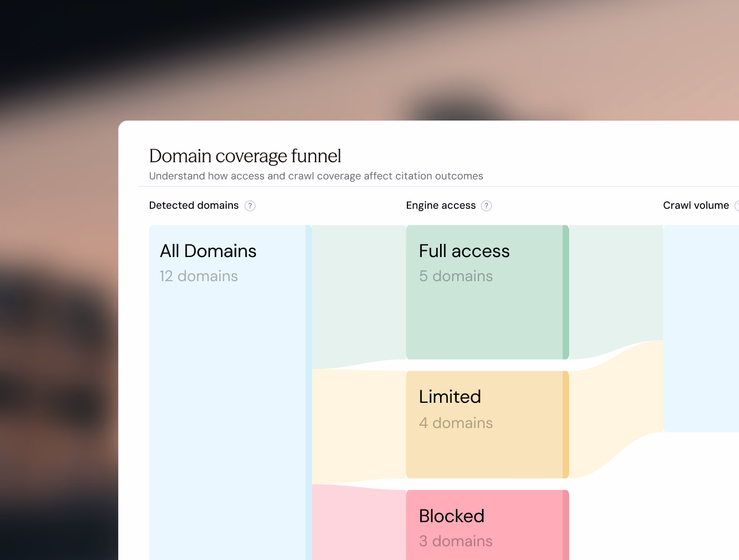Viewport: 739px width, 560px height.
Task: Click the '5 domains' count text
Action: [x=456, y=276]
